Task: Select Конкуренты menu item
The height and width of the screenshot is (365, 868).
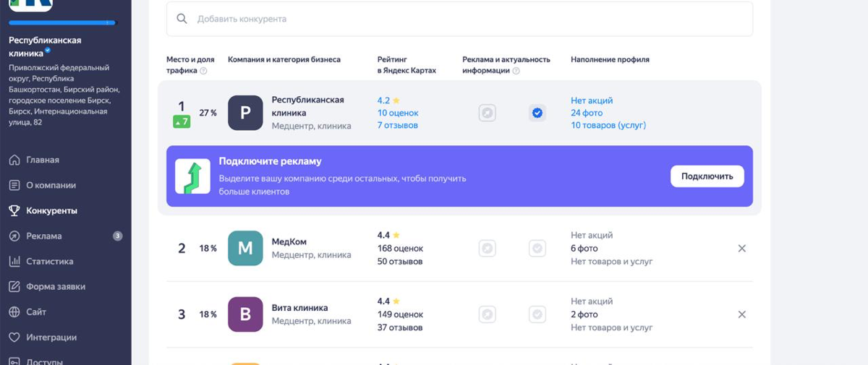Action: 51,210
